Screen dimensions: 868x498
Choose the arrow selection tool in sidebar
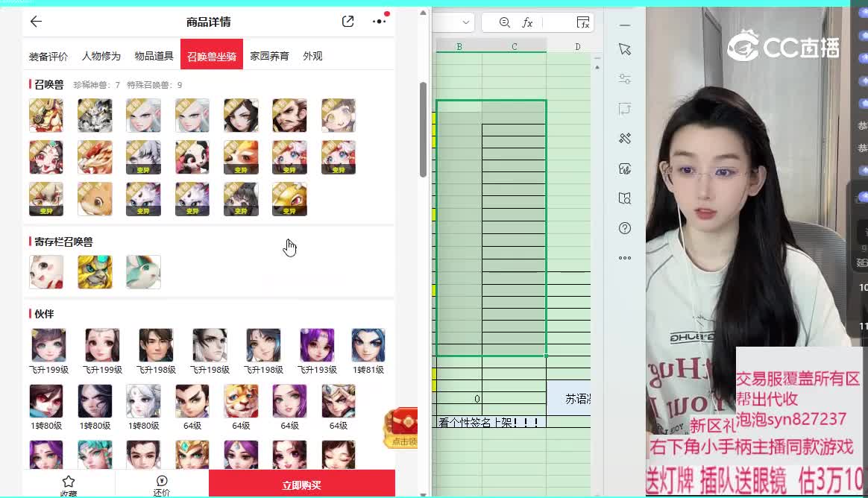625,50
